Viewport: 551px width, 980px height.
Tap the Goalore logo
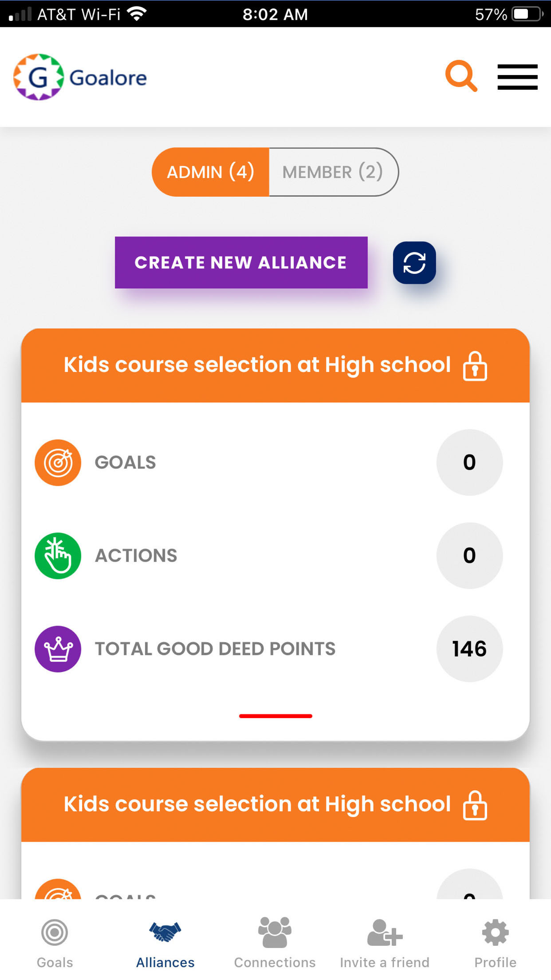point(80,77)
